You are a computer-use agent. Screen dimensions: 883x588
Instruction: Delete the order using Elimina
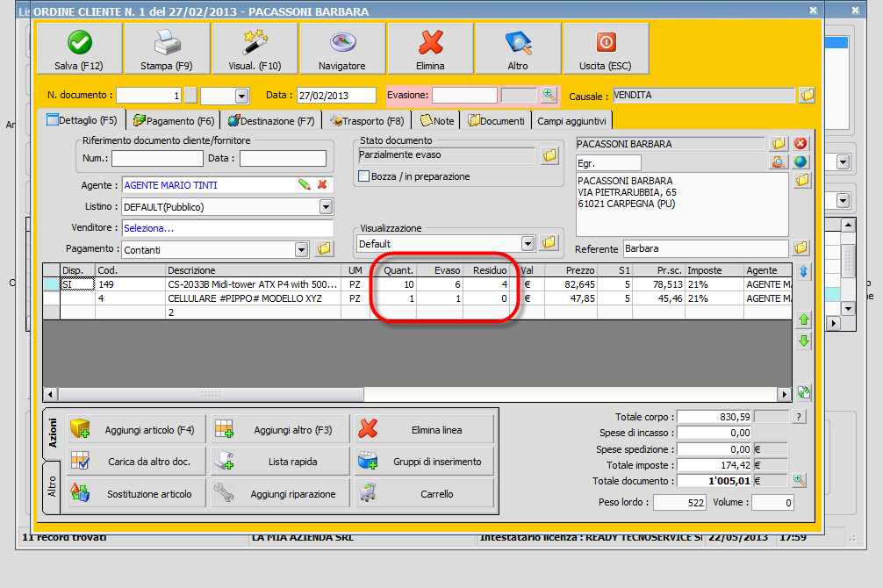click(430, 49)
